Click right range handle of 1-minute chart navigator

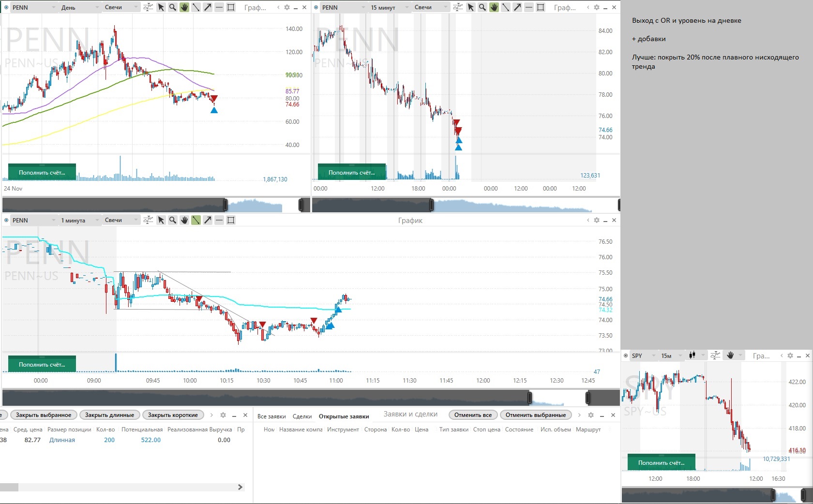click(x=588, y=398)
